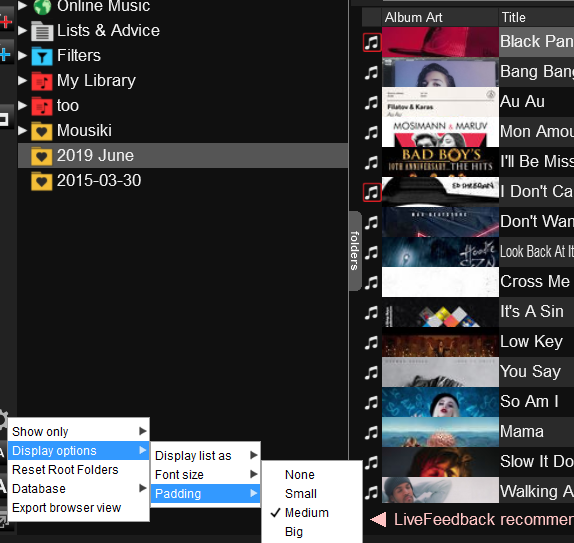Viewport: 574px width, 543px height.
Task: Click the music note icon beside I Don't Care
Action: [372, 192]
